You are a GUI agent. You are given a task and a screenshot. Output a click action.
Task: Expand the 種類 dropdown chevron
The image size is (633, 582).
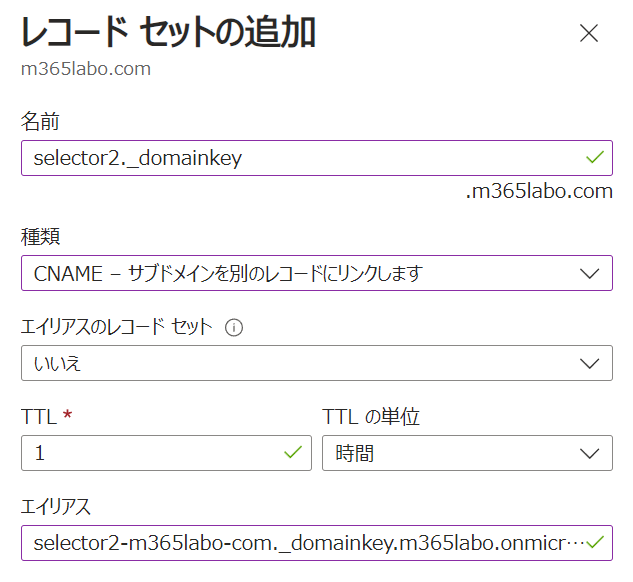pos(589,274)
